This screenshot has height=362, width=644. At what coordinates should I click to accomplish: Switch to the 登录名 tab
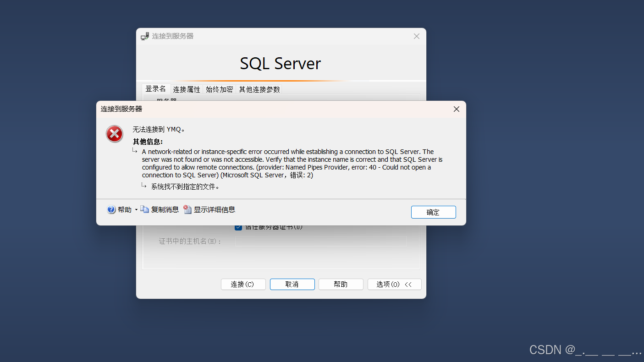tap(156, 89)
